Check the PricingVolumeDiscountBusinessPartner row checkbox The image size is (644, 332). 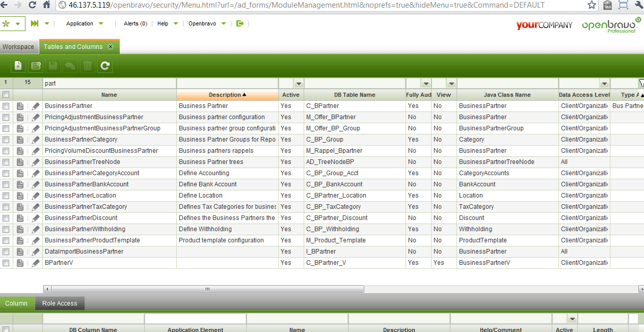6,151
